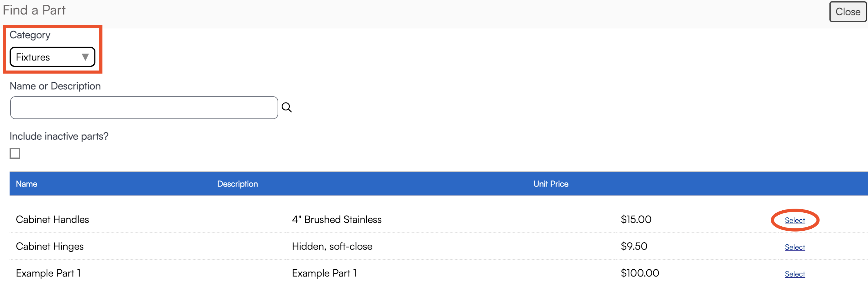This screenshot has width=868, height=283.
Task: Select the Cabinet Handles part
Action: click(795, 220)
